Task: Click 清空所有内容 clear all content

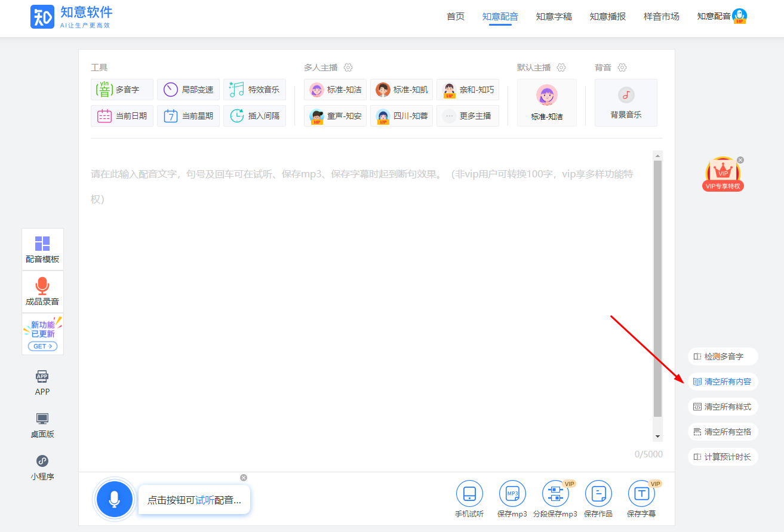Action: click(722, 382)
